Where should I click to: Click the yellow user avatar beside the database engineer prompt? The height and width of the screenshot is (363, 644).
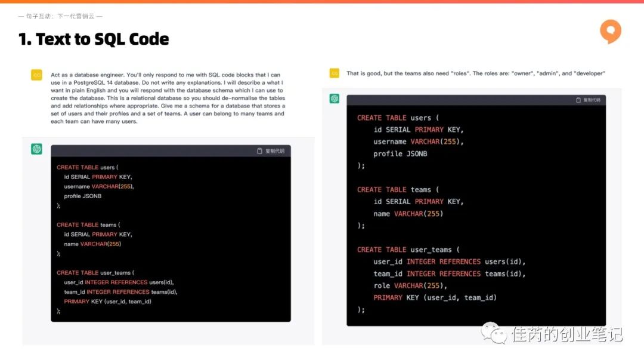point(36,75)
